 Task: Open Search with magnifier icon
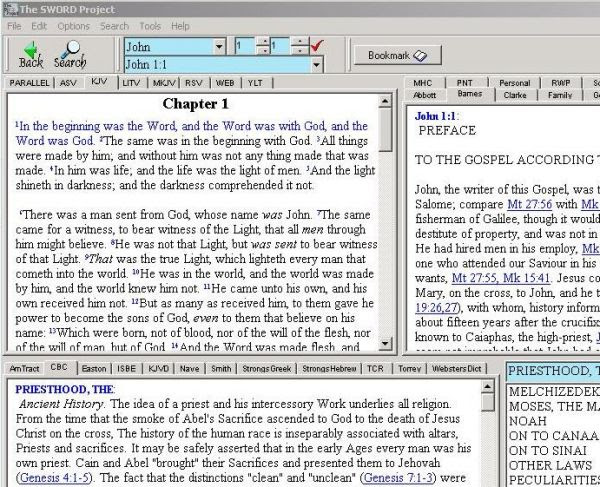[x=70, y=54]
